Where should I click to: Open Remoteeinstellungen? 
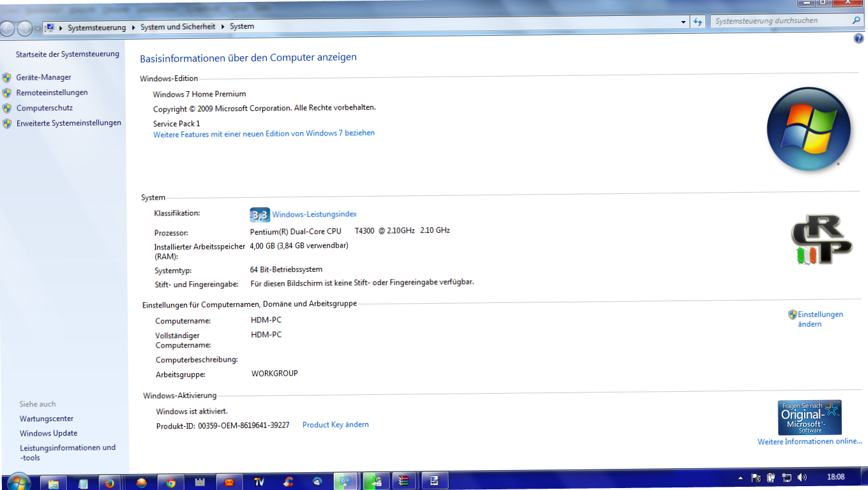[x=52, y=93]
